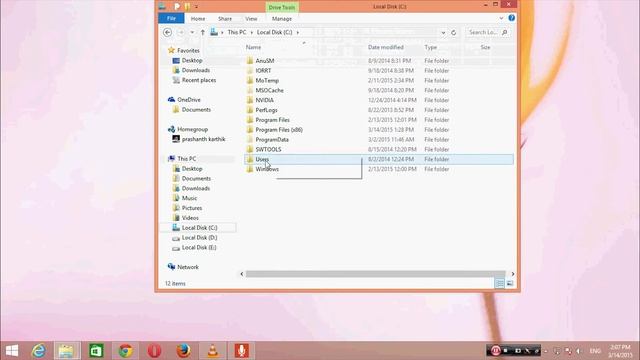Image resolution: width=640 pixels, height=360 pixels.
Task: Click This PC in the address bar
Action: click(237, 32)
